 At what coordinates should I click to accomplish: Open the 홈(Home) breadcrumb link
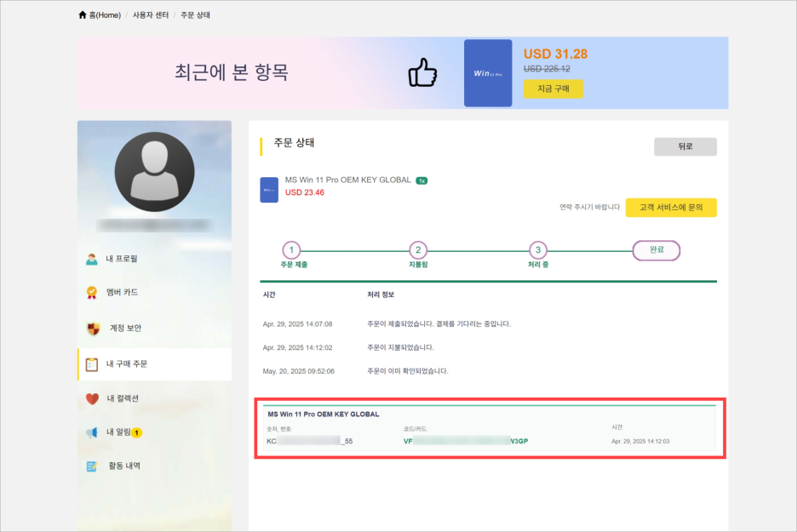pyautogui.click(x=105, y=15)
